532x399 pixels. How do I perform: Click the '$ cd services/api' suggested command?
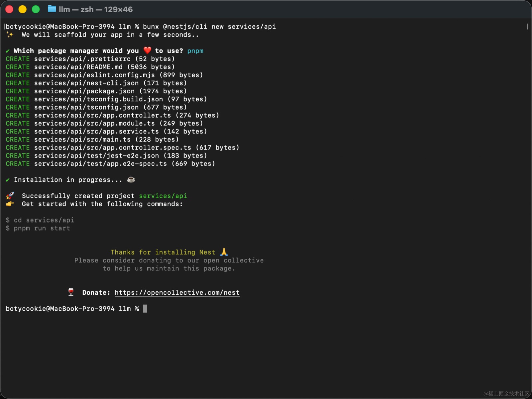pos(40,220)
